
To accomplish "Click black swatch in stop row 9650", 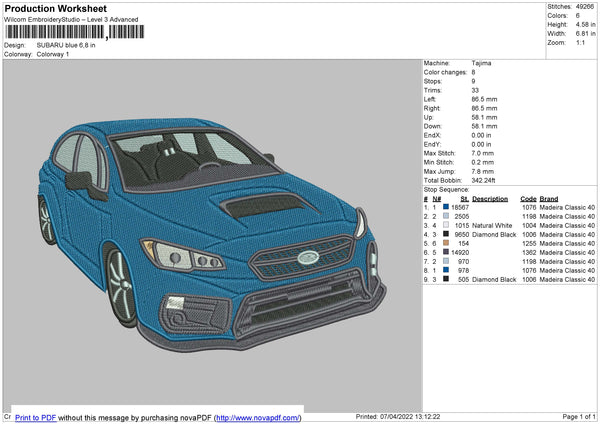I will (x=446, y=234).
